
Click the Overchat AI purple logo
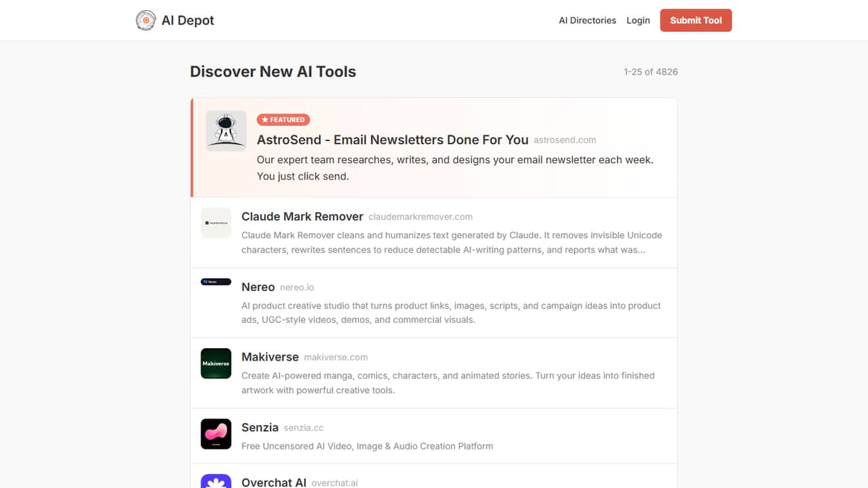coord(216,481)
